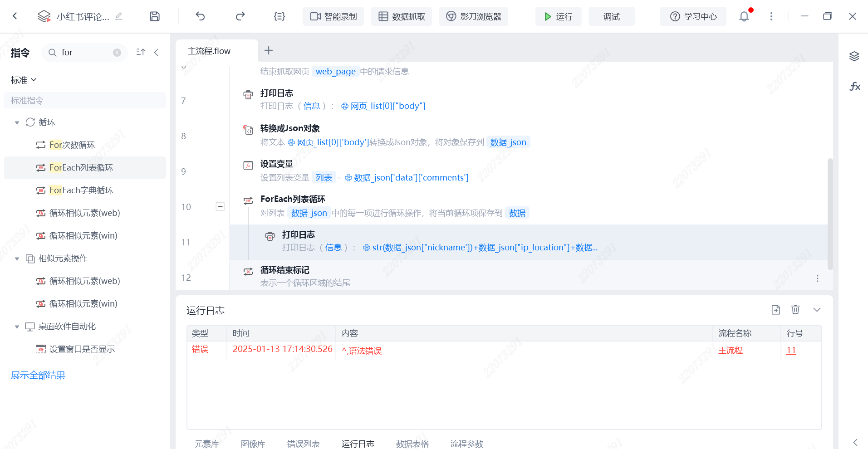
Task: Save the flow with the disk icon
Action: click(x=155, y=16)
